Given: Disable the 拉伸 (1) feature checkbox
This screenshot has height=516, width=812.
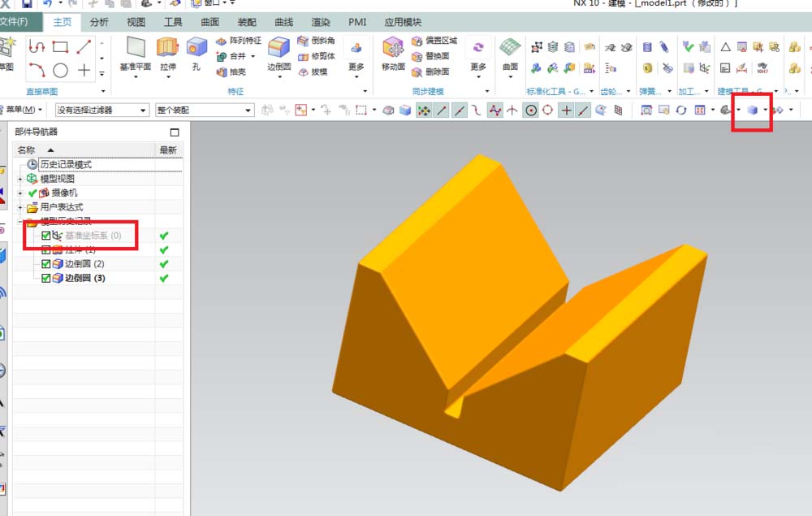Looking at the screenshot, I should pyautogui.click(x=45, y=249).
